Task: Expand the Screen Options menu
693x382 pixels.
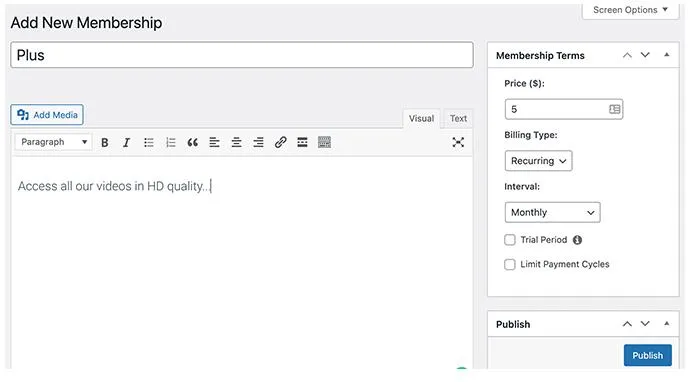Action: click(x=630, y=10)
